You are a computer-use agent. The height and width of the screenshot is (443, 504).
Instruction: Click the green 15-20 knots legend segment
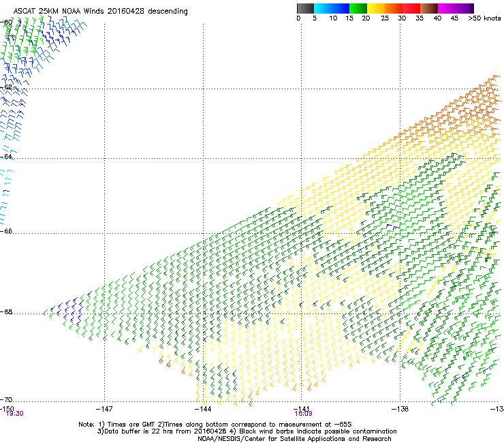pyautogui.click(x=358, y=8)
